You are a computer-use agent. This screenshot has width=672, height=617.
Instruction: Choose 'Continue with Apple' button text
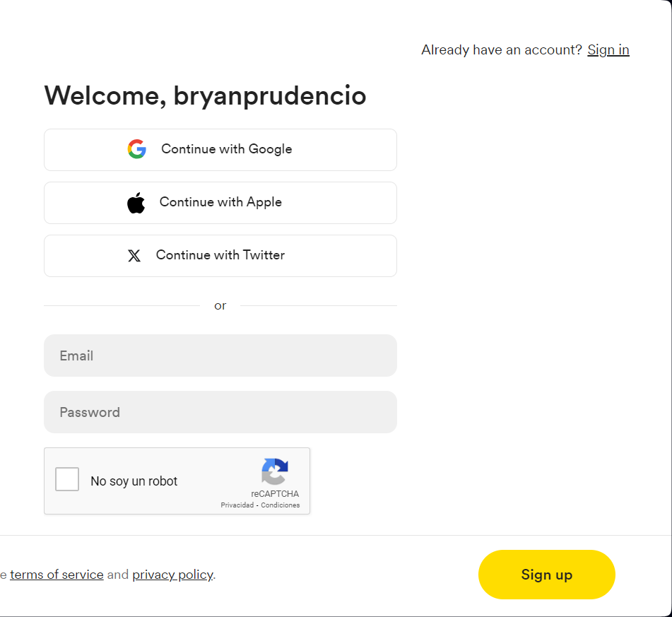click(220, 202)
